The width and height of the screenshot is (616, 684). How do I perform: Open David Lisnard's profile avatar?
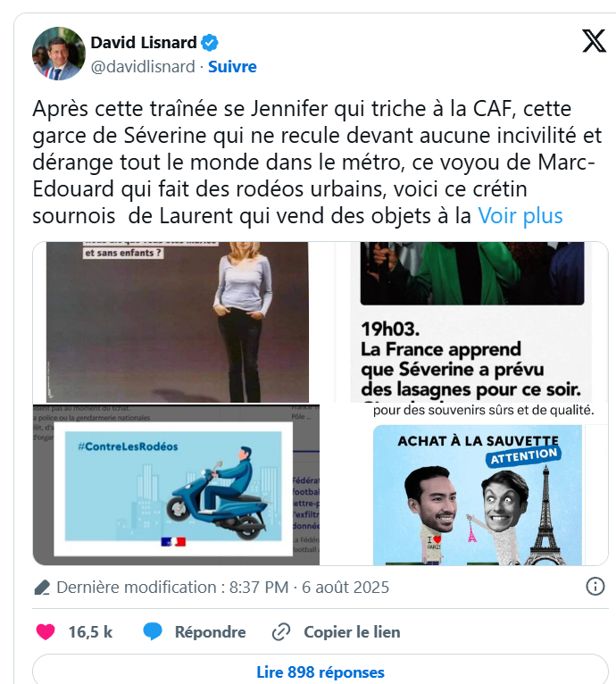tap(59, 54)
